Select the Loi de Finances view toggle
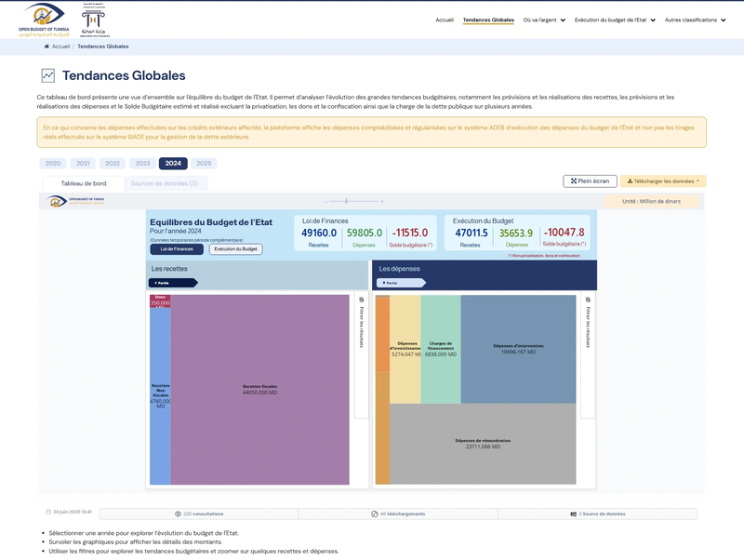 [177, 249]
